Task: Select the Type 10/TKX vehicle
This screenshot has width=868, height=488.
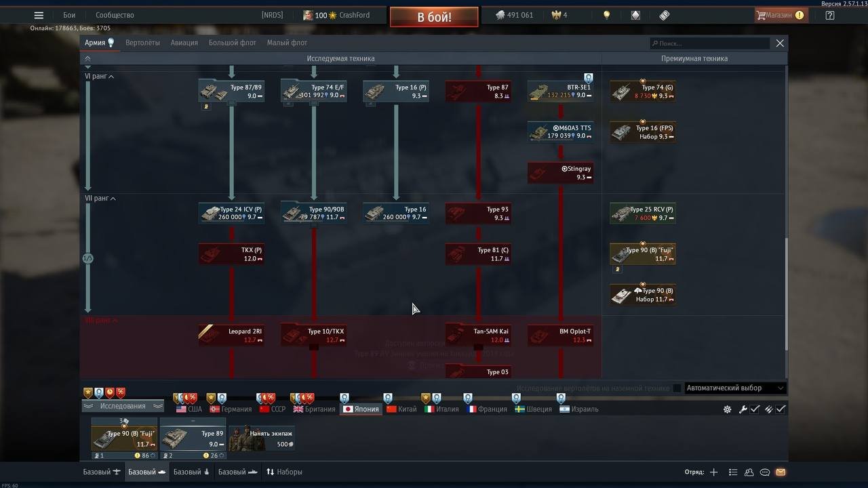Action: pos(314,335)
